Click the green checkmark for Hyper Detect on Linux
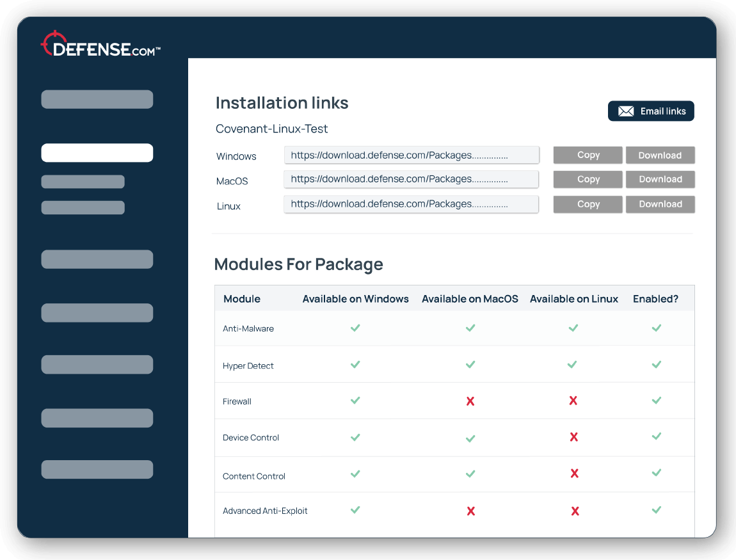 pos(572,364)
